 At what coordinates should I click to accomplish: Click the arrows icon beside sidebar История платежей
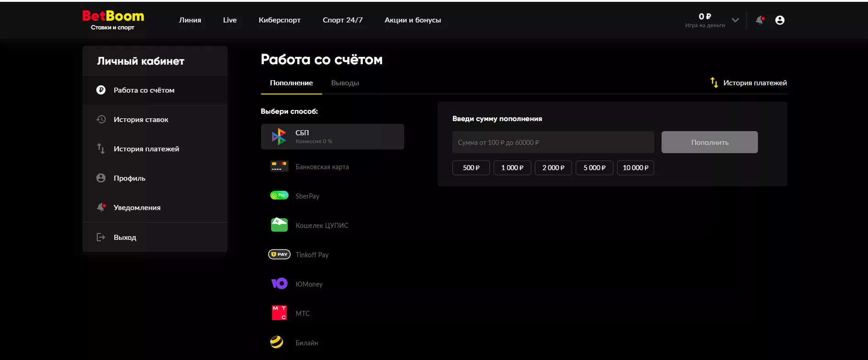click(x=101, y=149)
